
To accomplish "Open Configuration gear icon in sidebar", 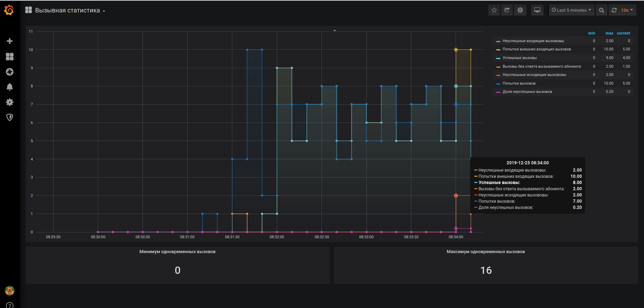I will [10, 102].
